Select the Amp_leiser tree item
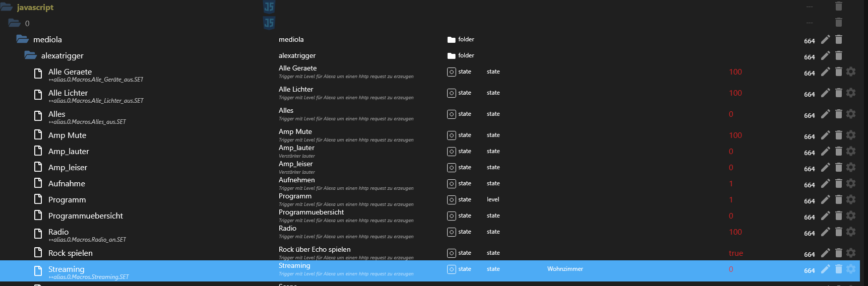868x286 pixels. 68,167
